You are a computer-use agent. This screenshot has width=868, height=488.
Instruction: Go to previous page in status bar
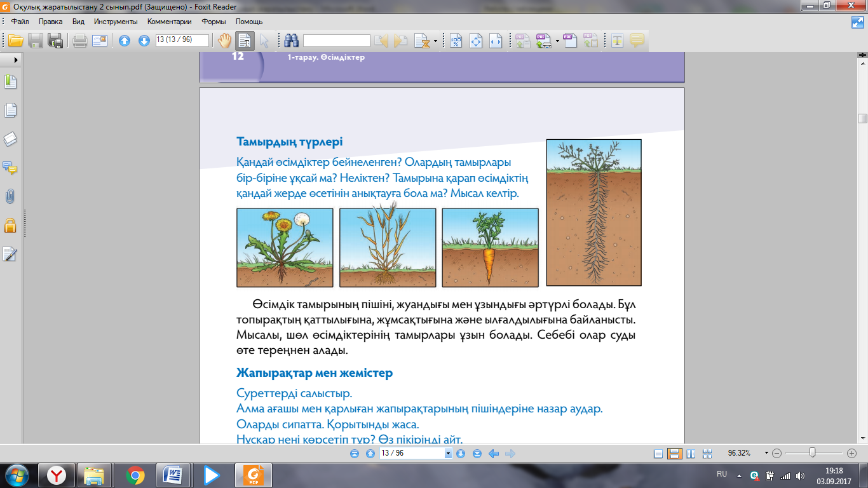pyautogui.click(x=370, y=454)
